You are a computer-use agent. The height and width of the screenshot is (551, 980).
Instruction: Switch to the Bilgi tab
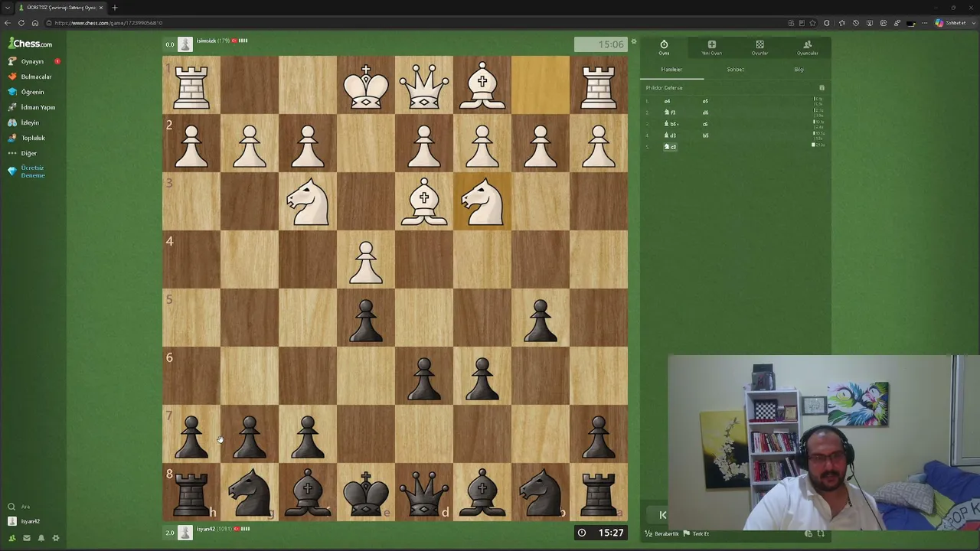click(799, 70)
